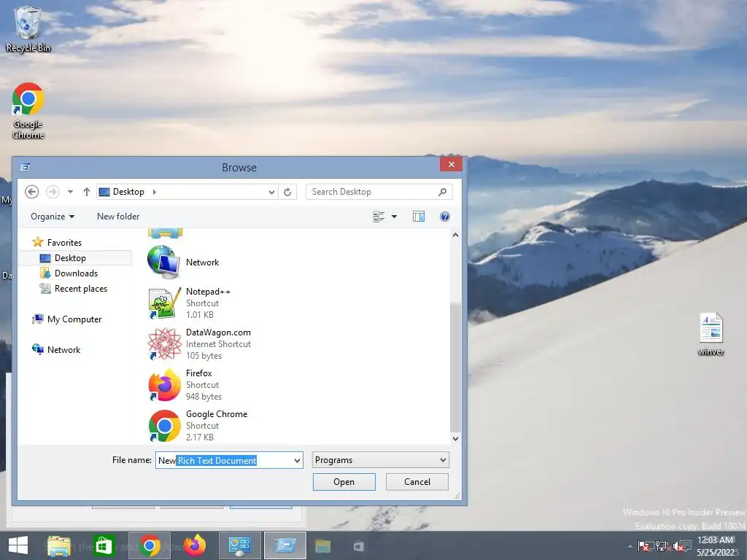Close the Browse dialog window
The image size is (747, 560).
tap(451, 164)
